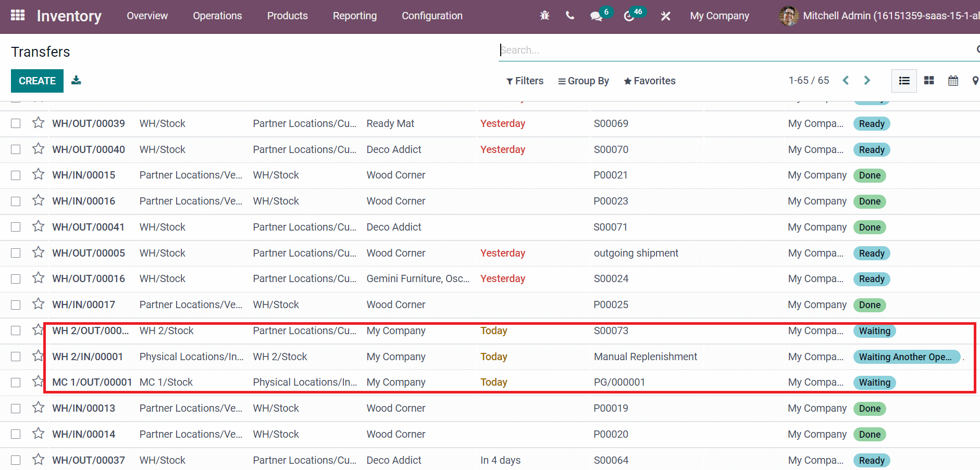Click the tools wrench-cross icon

coord(665,16)
